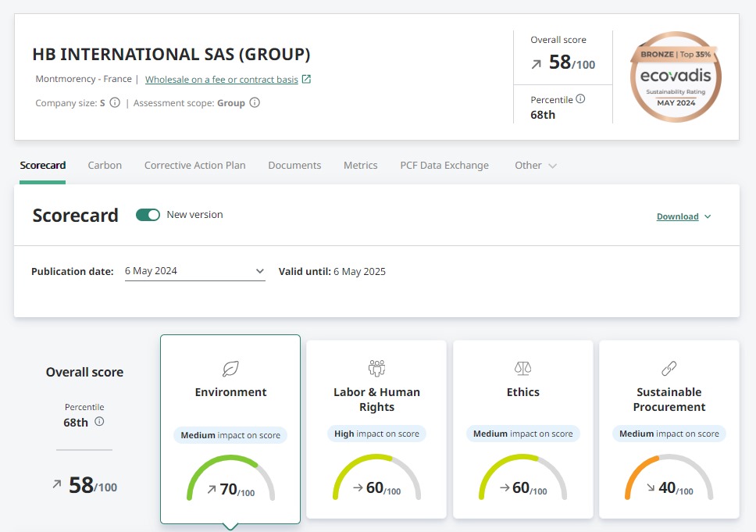Click the Ethics scales icon

(x=522, y=369)
